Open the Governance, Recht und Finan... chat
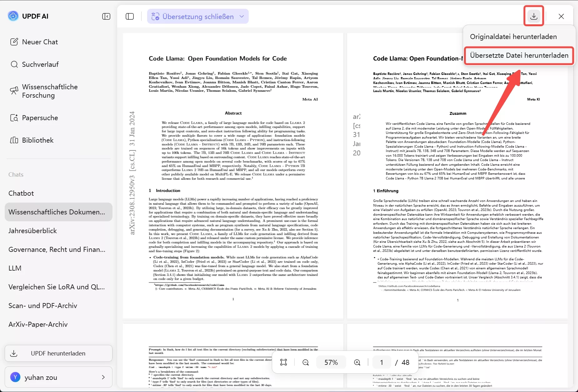The image size is (578, 392). point(58,249)
